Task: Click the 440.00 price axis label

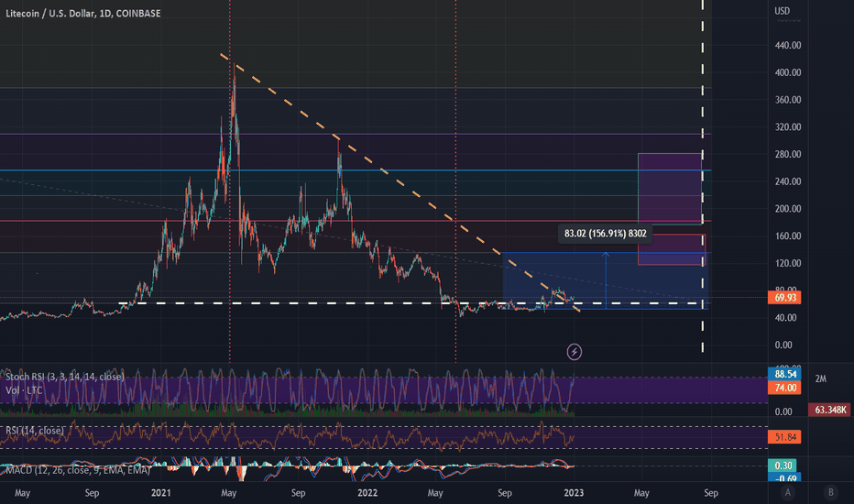Action: [787, 45]
